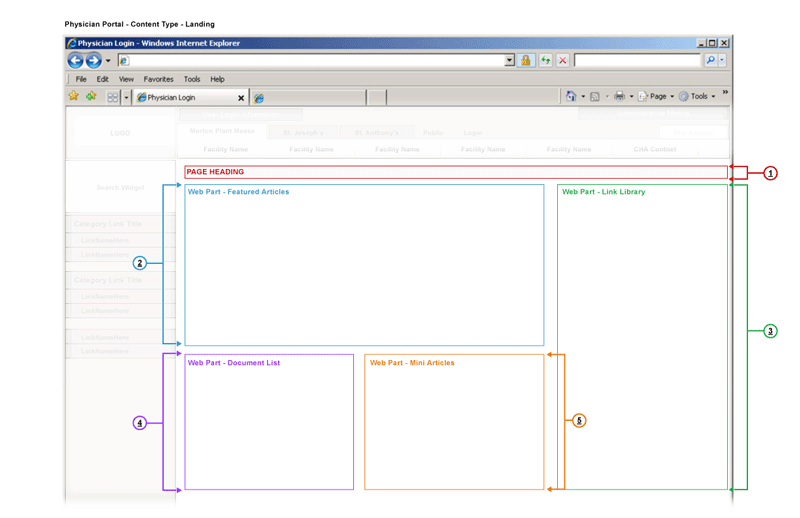Open Favorites Center via star icon
Image resolution: width=800 pixels, height=518 pixels.
point(74,96)
